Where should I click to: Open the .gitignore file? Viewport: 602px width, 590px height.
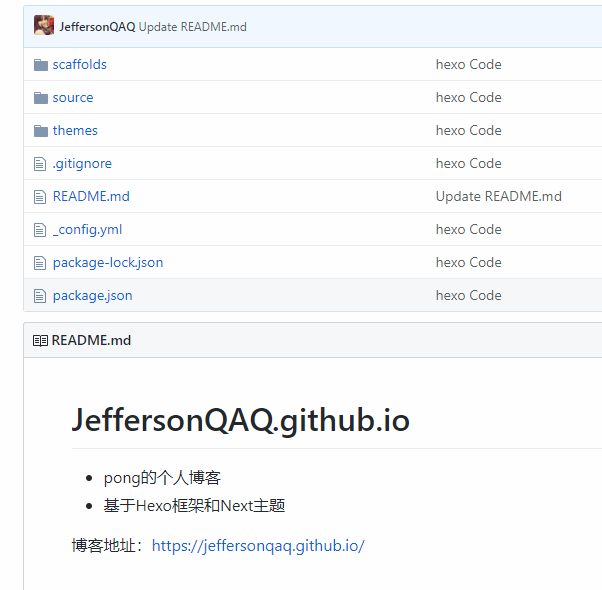[x=82, y=164]
